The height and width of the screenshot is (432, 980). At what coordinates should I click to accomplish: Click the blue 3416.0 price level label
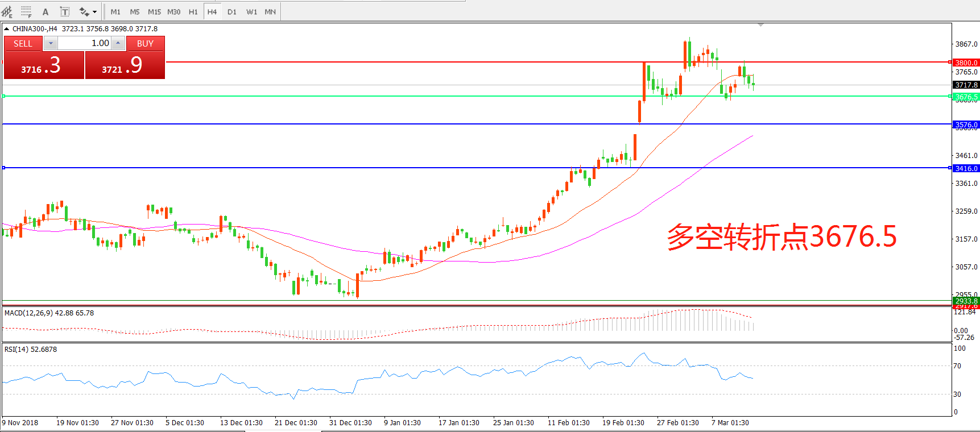(966, 168)
